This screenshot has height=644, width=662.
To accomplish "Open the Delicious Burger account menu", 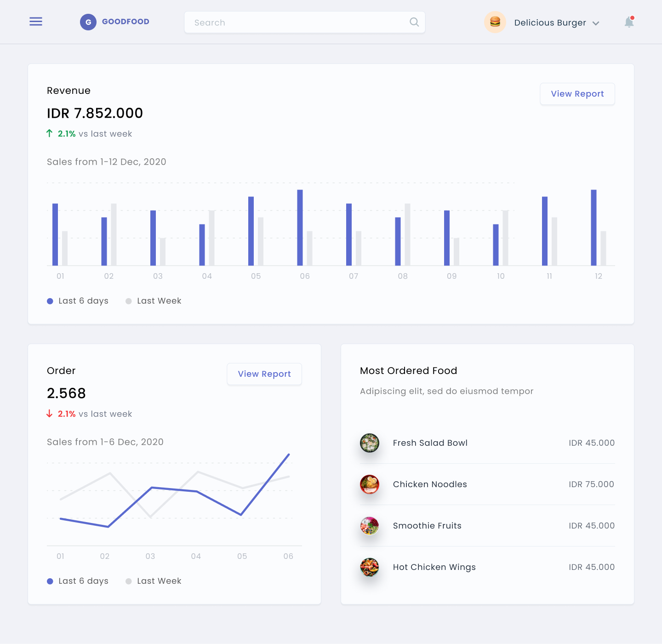I will click(550, 23).
